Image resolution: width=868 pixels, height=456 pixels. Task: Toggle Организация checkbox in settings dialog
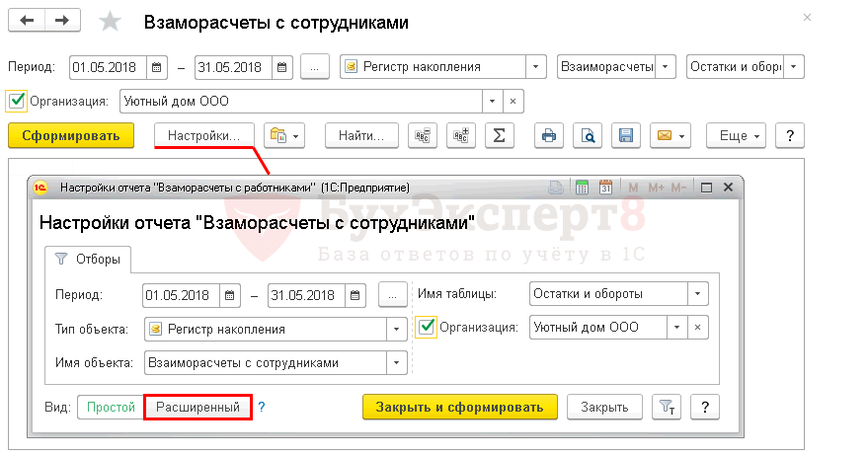coord(427,327)
